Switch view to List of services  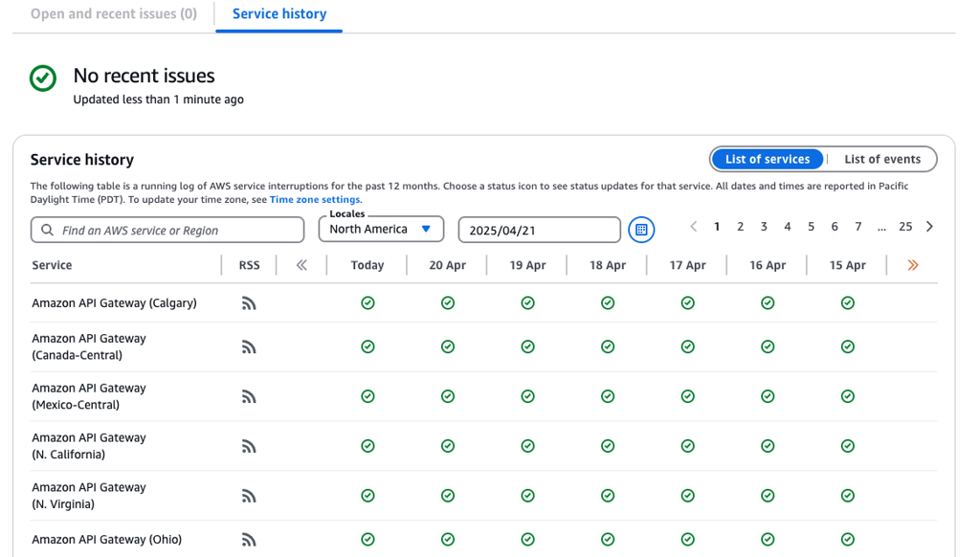point(768,160)
